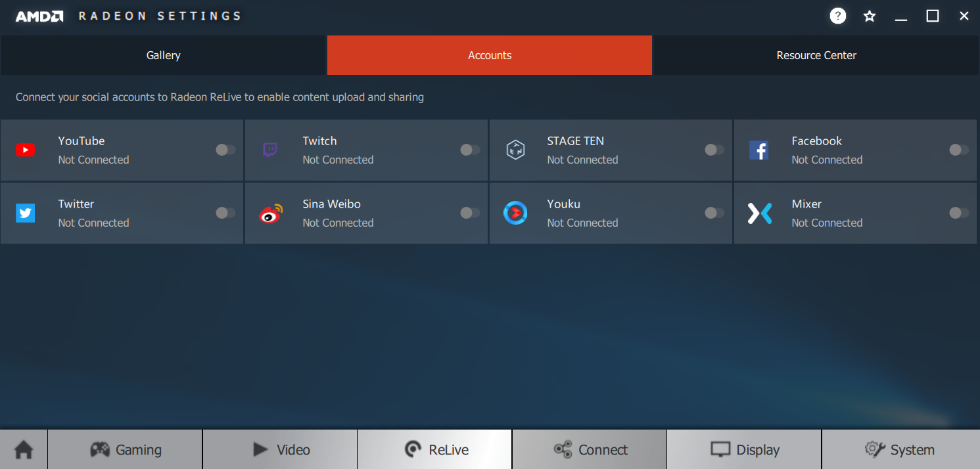Go to the Home icon tab

pyautogui.click(x=24, y=450)
